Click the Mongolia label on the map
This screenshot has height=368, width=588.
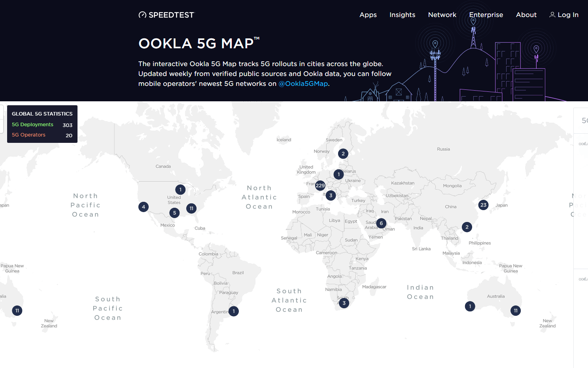pyautogui.click(x=452, y=186)
